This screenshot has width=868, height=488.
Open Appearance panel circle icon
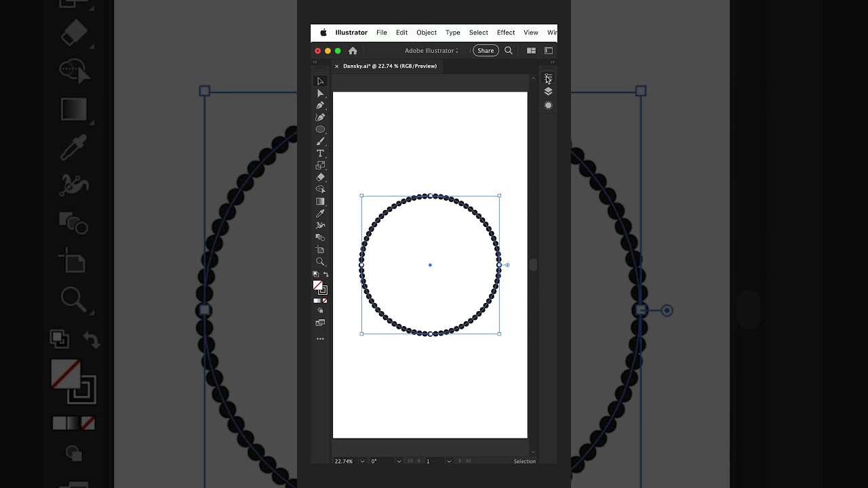point(548,105)
